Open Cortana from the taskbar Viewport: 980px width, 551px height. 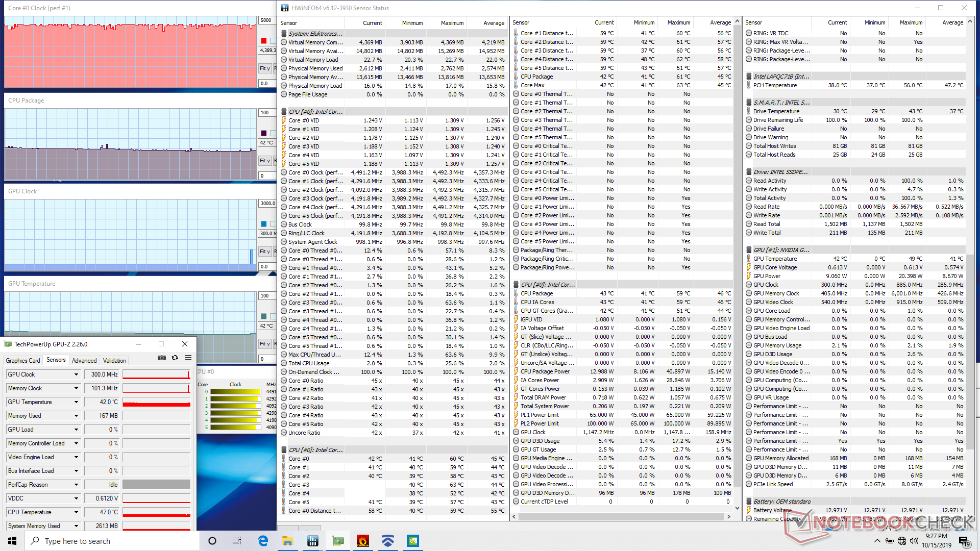pyautogui.click(x=212, y=541)
